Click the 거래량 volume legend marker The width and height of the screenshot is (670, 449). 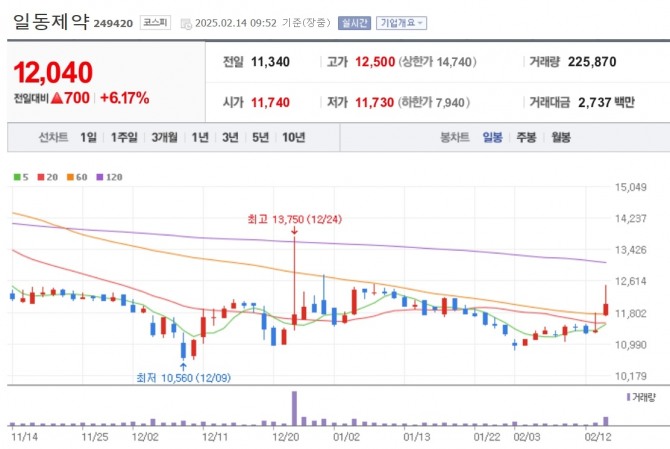(629, 397)
